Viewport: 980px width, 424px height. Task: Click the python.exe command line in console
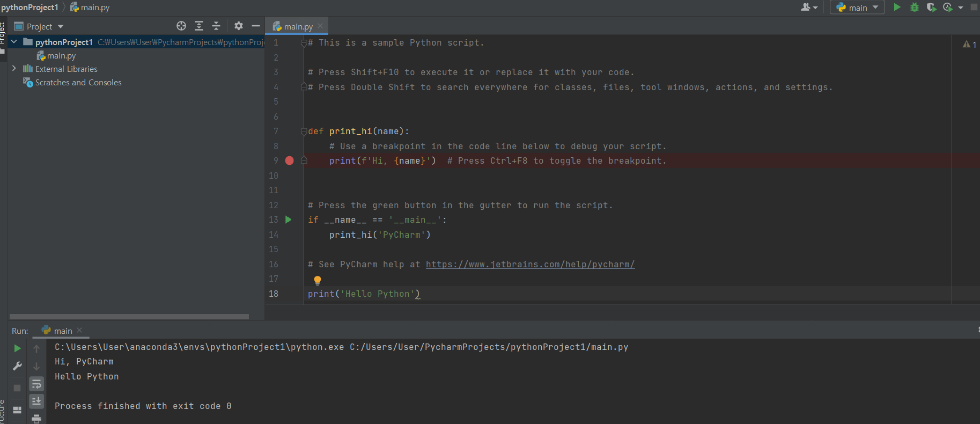341,347
